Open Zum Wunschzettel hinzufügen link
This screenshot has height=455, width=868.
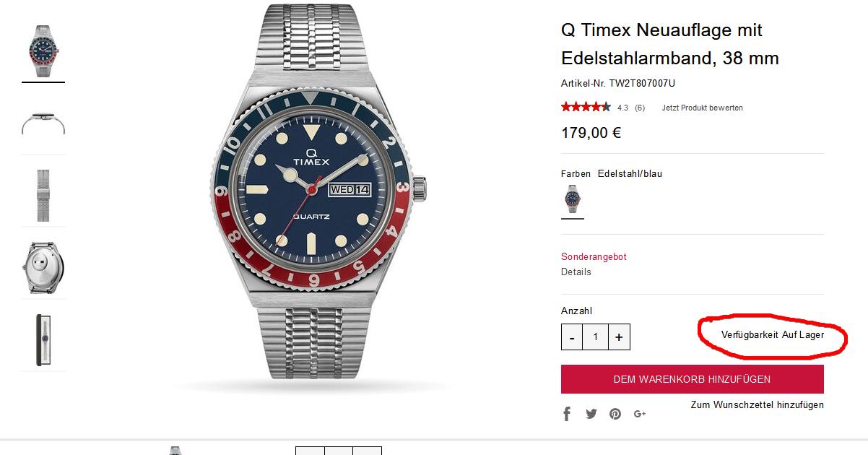(757, 405)
